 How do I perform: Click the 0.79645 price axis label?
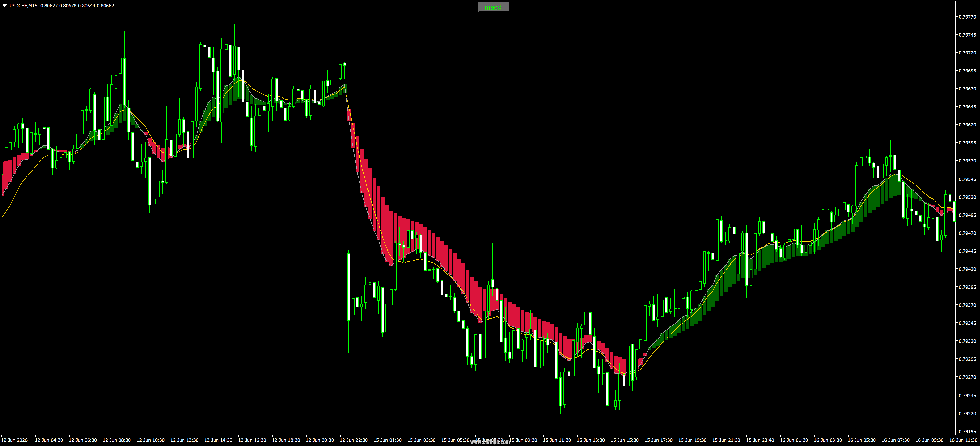coord(967,107)
